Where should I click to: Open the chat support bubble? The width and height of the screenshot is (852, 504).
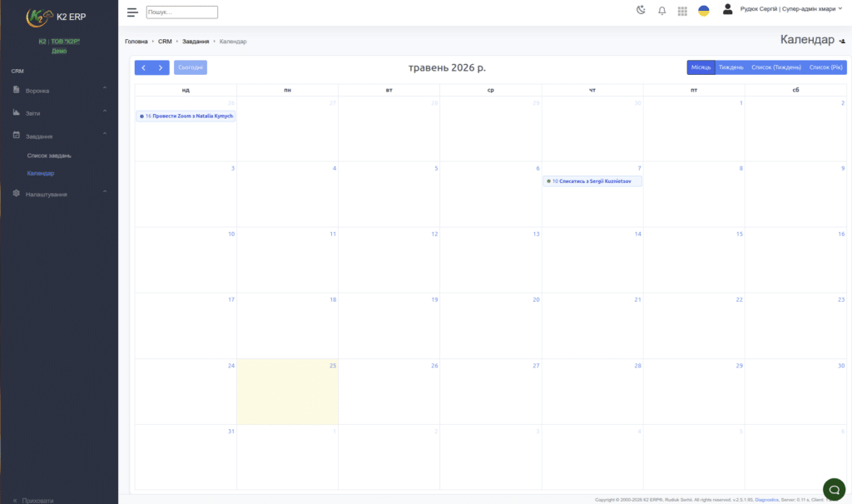click(834, 489)
